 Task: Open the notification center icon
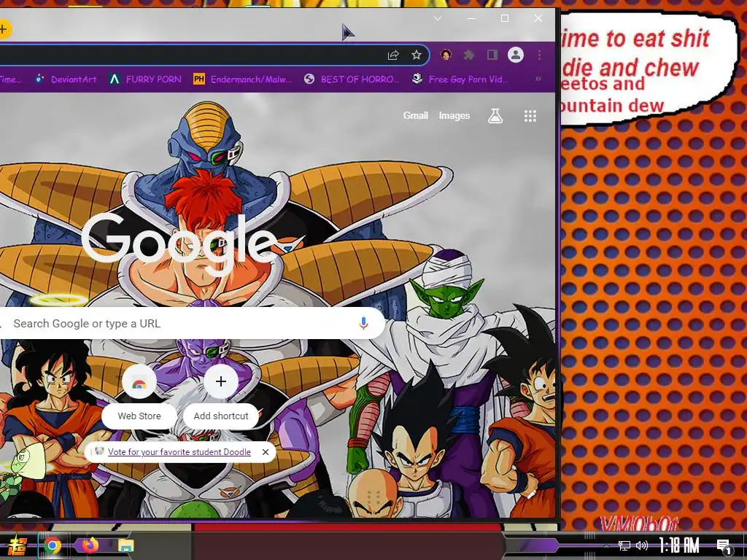724,545
